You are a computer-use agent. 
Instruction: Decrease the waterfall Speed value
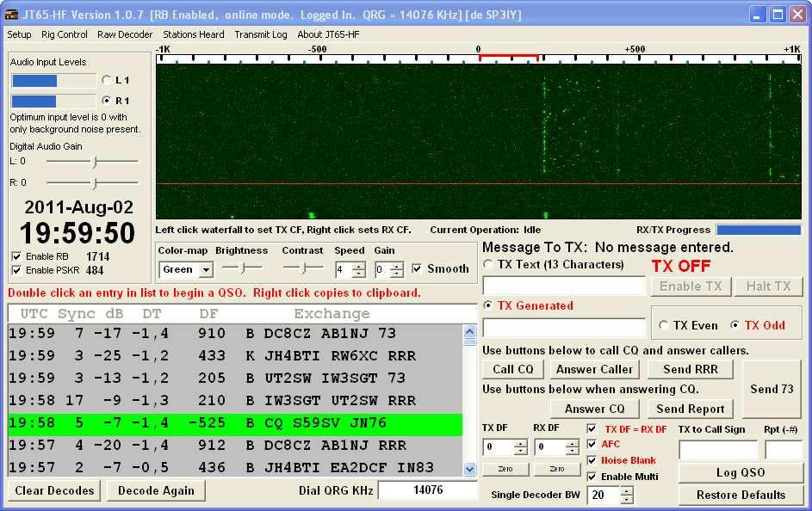point(359,273)
